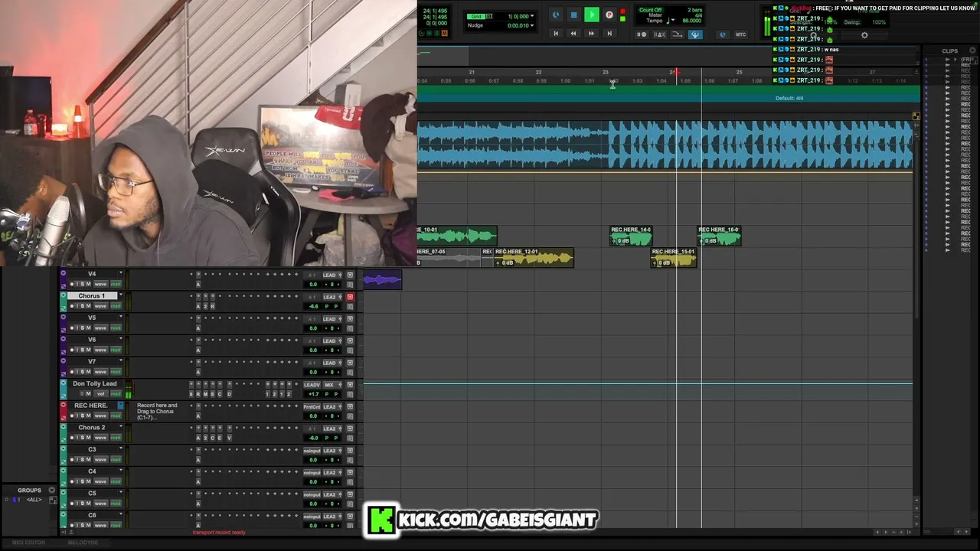Click the V4 track color strip icon
This screenshot has width=980, height=551.
(x=64, y=274)
